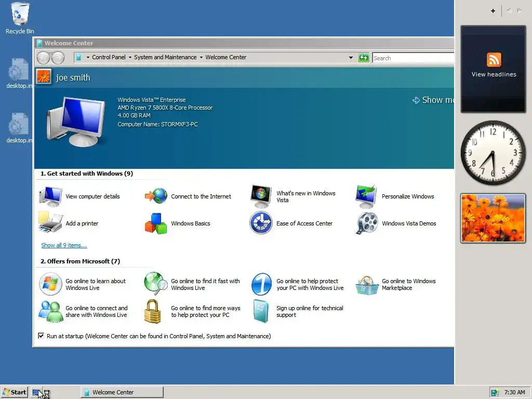Expand the arrow after Control Panel breadcrumb
Viewport: 532px width, 399px height.
pos(130,57)
